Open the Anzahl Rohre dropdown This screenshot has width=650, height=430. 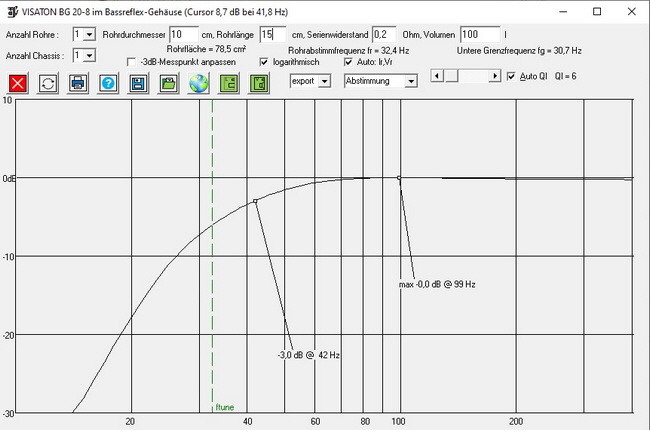pos(90,34)
